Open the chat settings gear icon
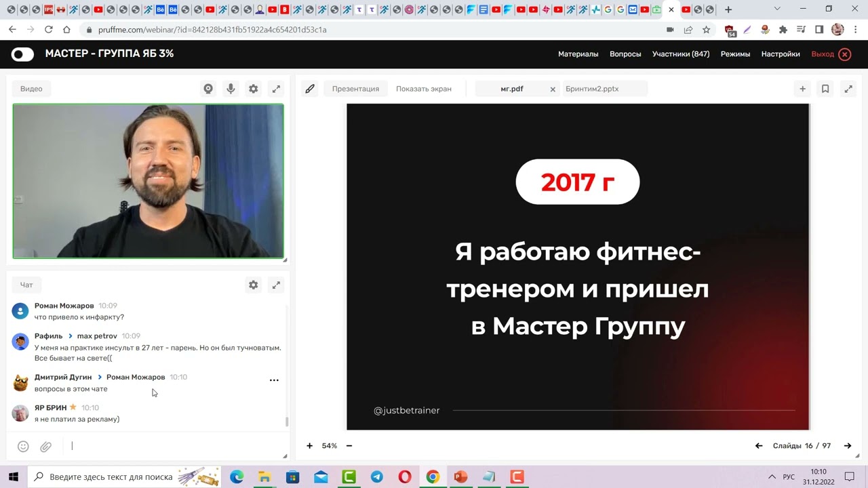The height and width of the screenshot is (488, 868). [253, 285]
